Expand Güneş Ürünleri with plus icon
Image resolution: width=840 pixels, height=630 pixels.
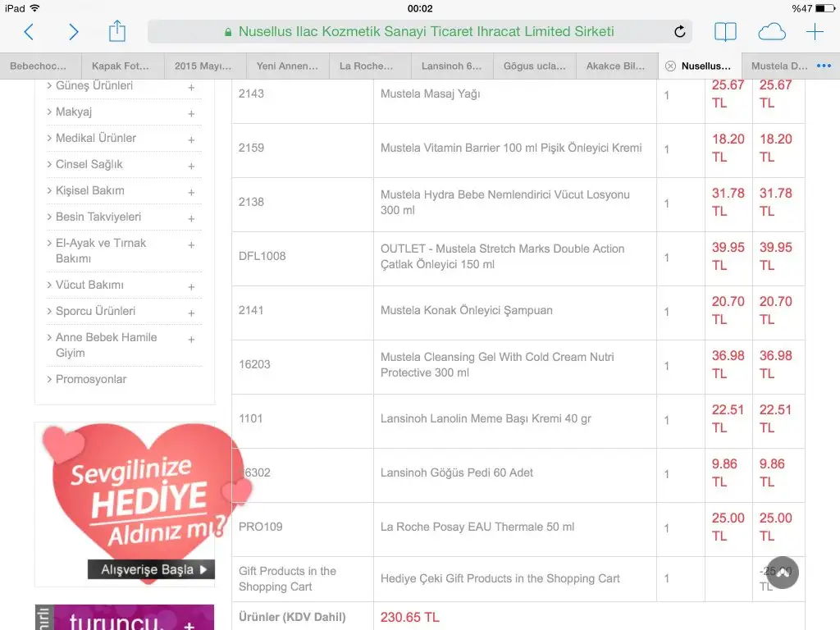pyautogui.click(x=191, y=87)
